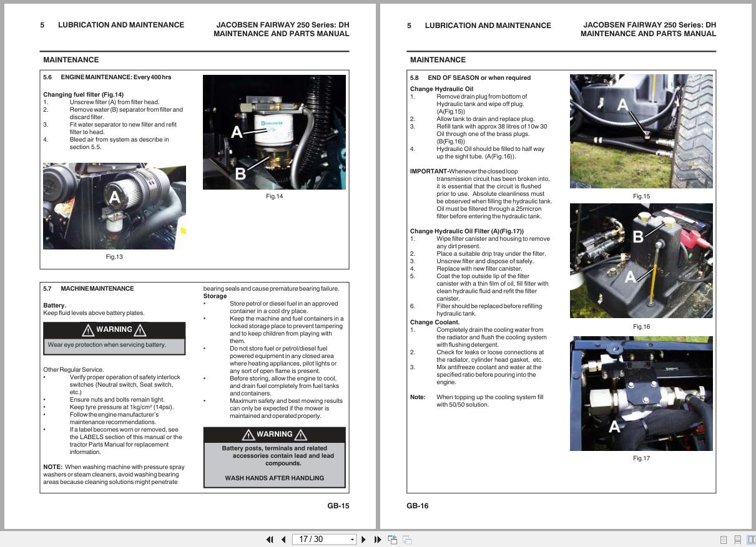Click the 'GB-16' page label

(x=418, y=506)
